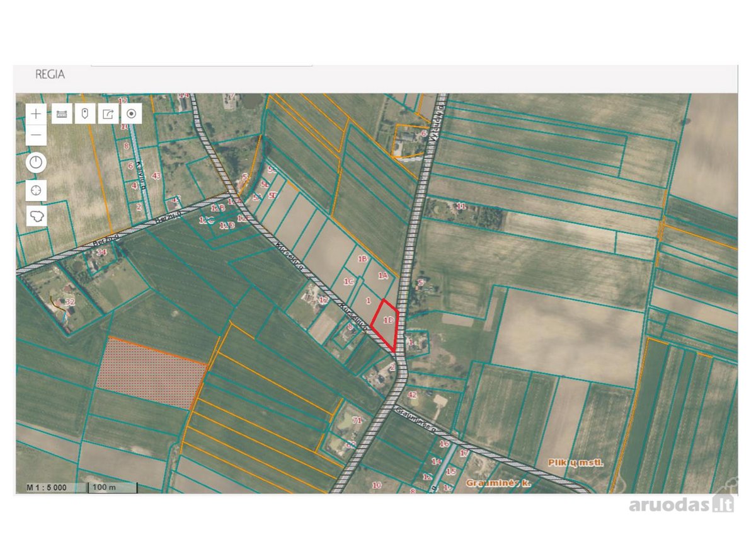Open the measure distance tool

62,114
